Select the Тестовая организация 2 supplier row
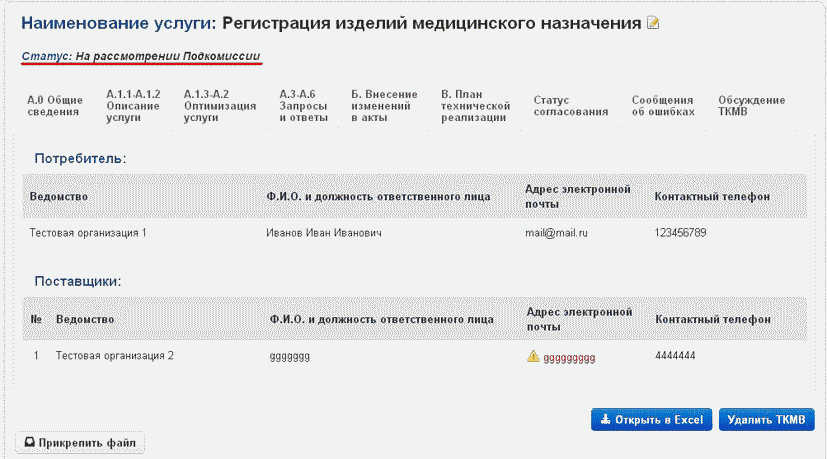 (x=115, y=355)
